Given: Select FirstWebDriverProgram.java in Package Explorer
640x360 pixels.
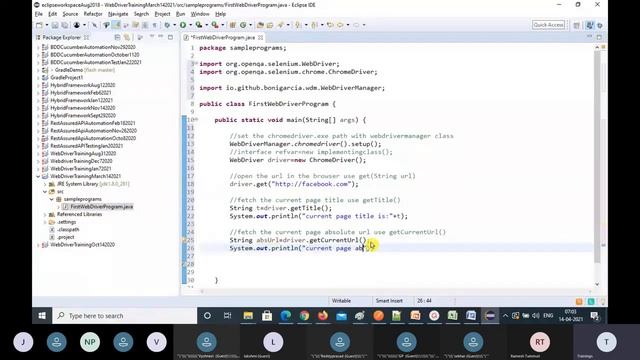Looking at the screenshot, I should click(x=101, y=207).
